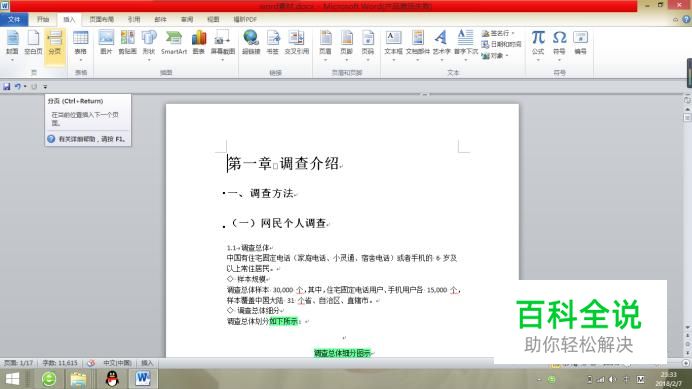
Task: Expand the screenshot dropdown arrow
Action: point(222,60)
